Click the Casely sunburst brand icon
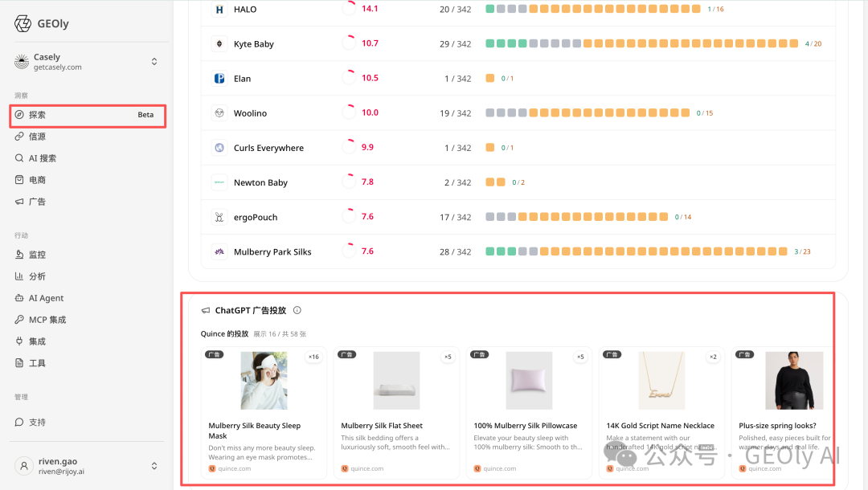The height and width of the screenshot is (490, 868). (22, 61)
